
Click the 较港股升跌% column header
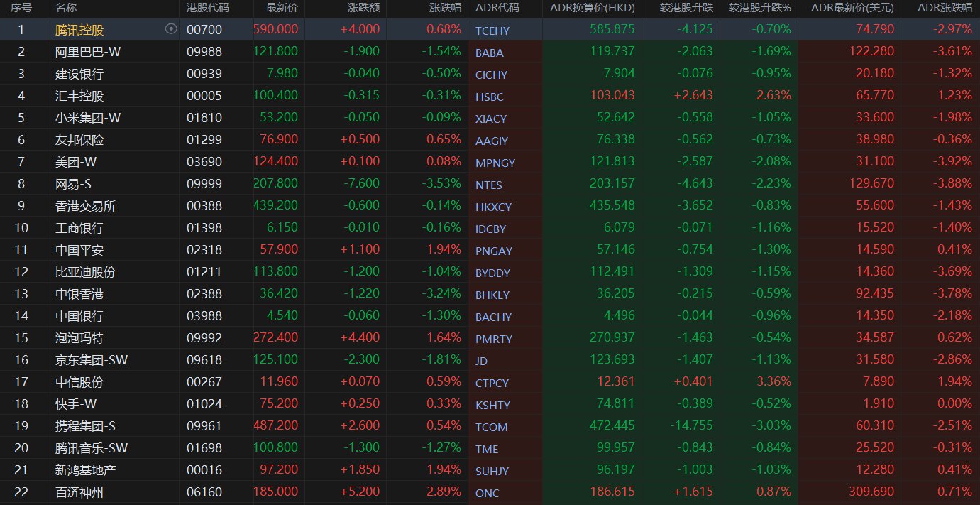pyautogui.click(x=759, y=8)
